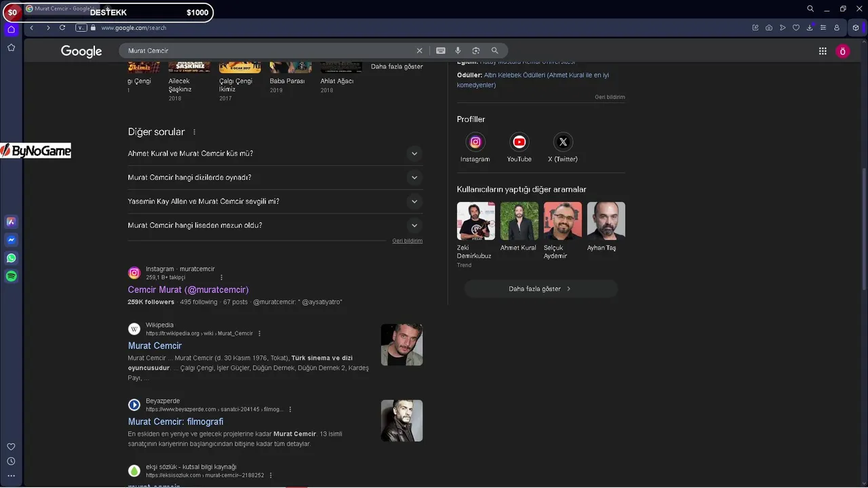Screen dimensions: 868x488
Task: Open Messenger from the sidebar
Action: (x=11, y=240)
